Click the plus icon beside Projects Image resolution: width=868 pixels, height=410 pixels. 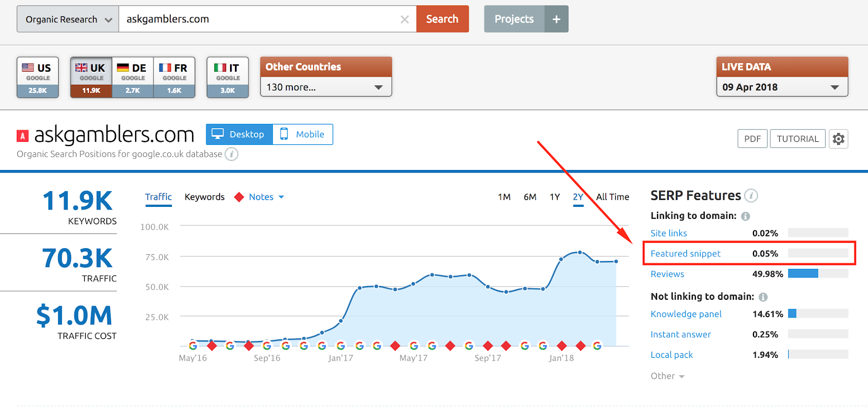pos(557,19)
